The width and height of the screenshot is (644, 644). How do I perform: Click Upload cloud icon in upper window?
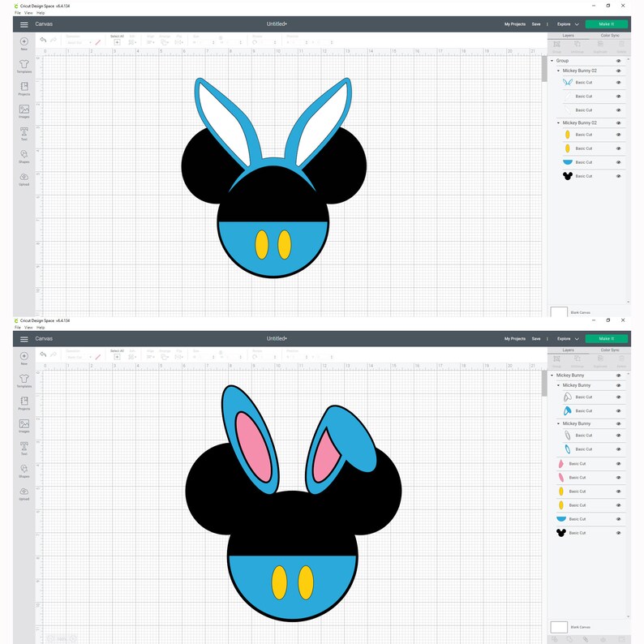click(24, 178)
